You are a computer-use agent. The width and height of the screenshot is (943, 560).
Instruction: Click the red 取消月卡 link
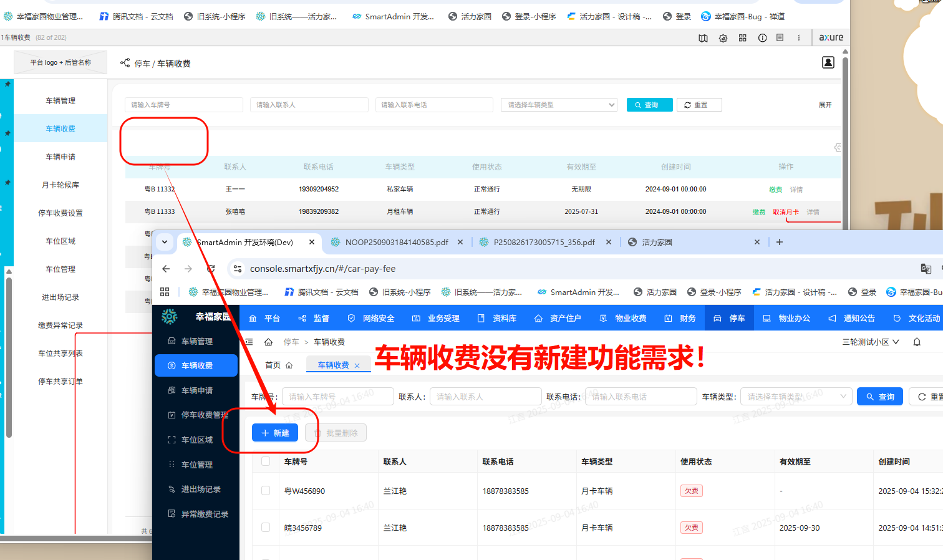[x=785, y=212]
